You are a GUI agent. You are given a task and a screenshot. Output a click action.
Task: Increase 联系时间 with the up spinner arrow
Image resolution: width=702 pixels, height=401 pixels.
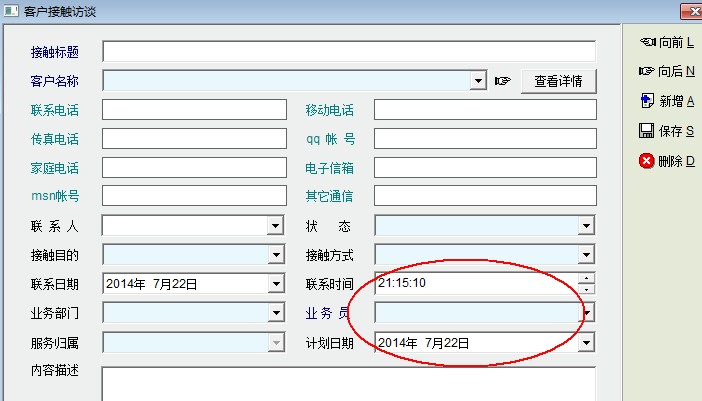pos(587,279)
